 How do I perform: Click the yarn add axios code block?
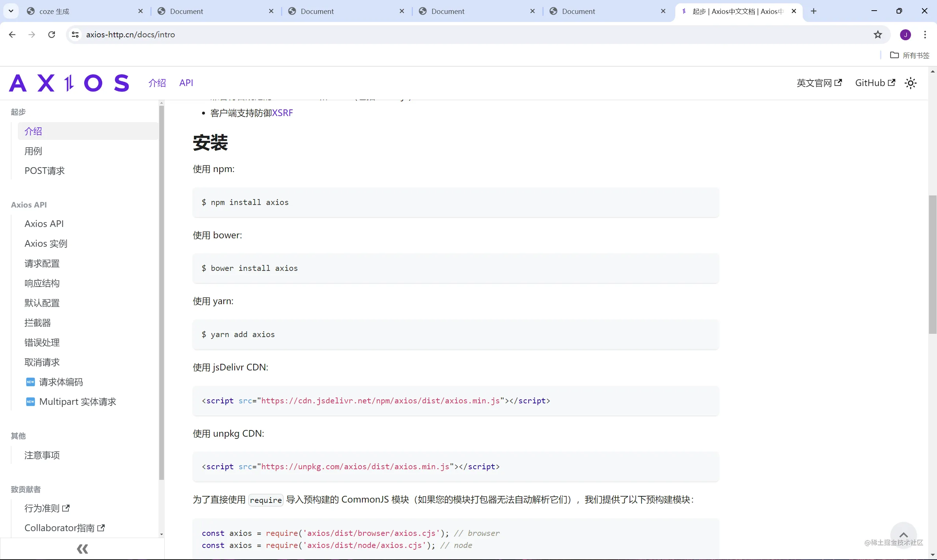click(455, 334)
